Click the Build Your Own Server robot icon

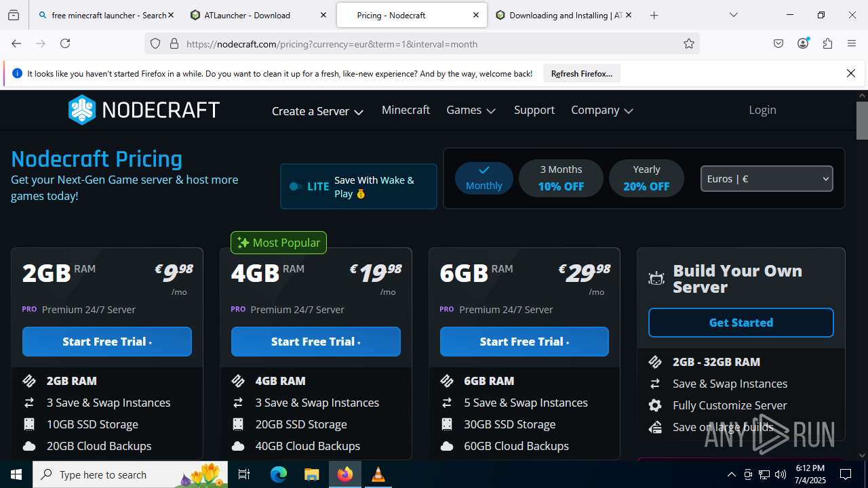656,279
